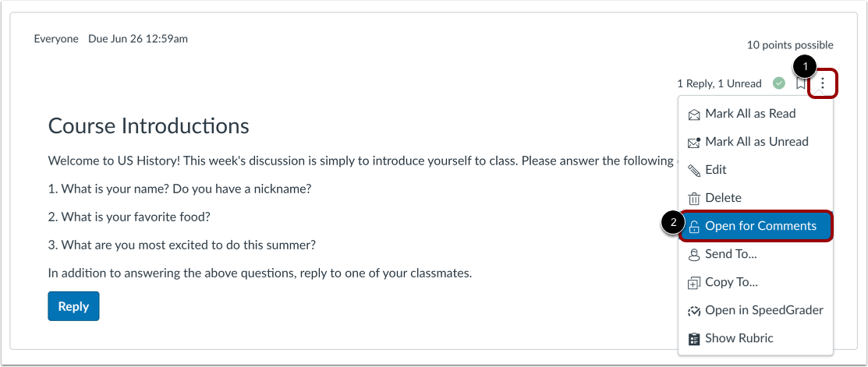Click the Course Introductions heading
Image resolution: width=868 pixels, height=367 pixels.
(149, 126)
